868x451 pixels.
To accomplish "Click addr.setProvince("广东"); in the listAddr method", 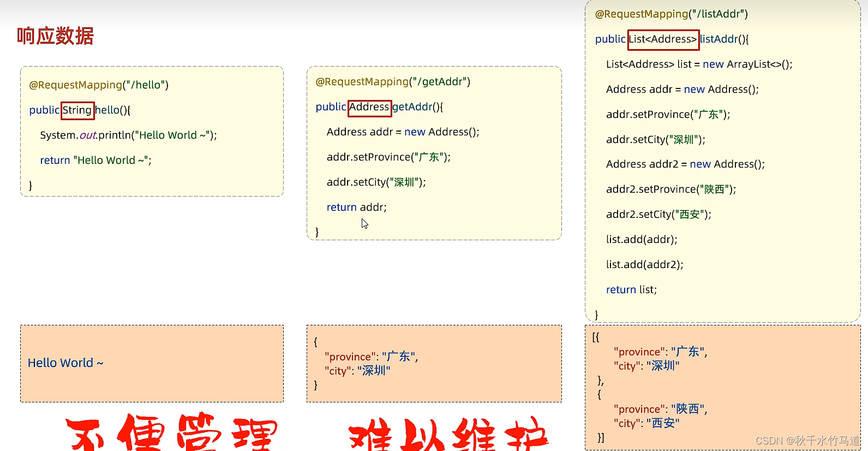I will click(668, 115).
